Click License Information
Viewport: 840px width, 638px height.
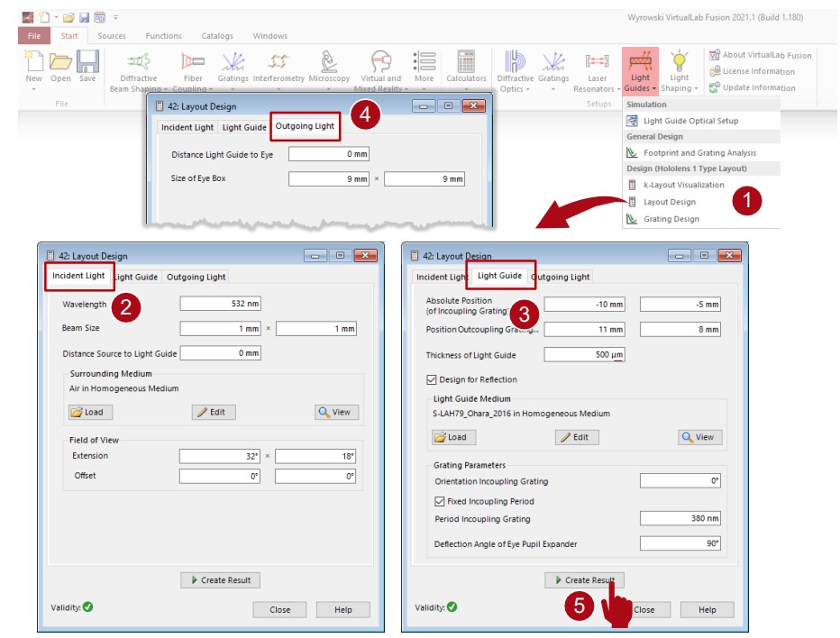click(x=753, y=70)
